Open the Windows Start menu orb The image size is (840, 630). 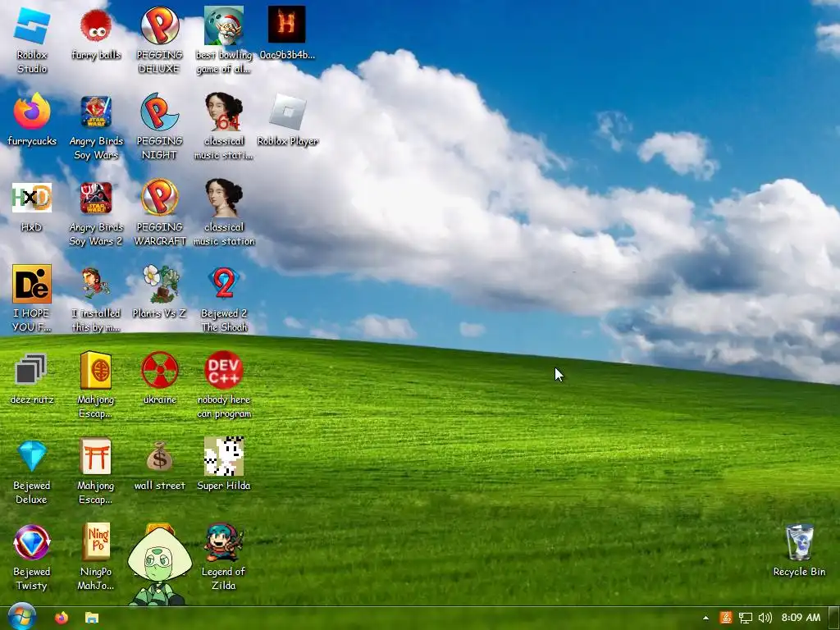[22, 617]
